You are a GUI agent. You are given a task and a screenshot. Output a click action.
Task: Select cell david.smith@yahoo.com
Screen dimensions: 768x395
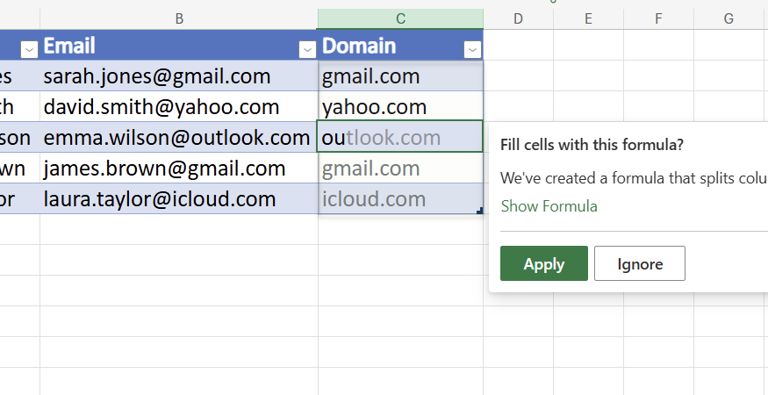coord(179,107)
